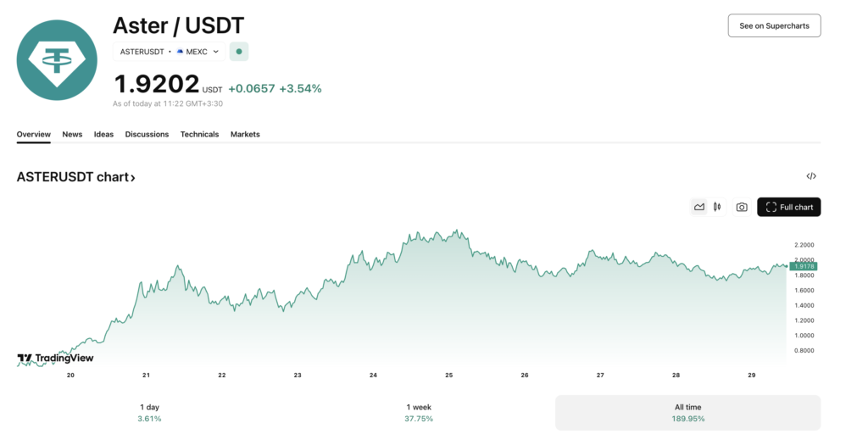Click the 1.9178 price label on axis
The image size is (868, 445).
click(804, 266)
